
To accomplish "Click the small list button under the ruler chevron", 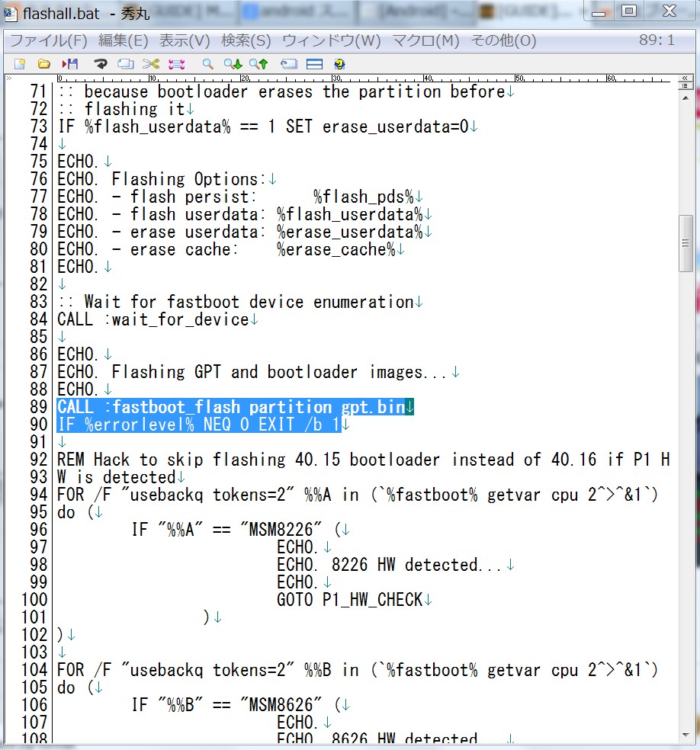I will 686,85.
